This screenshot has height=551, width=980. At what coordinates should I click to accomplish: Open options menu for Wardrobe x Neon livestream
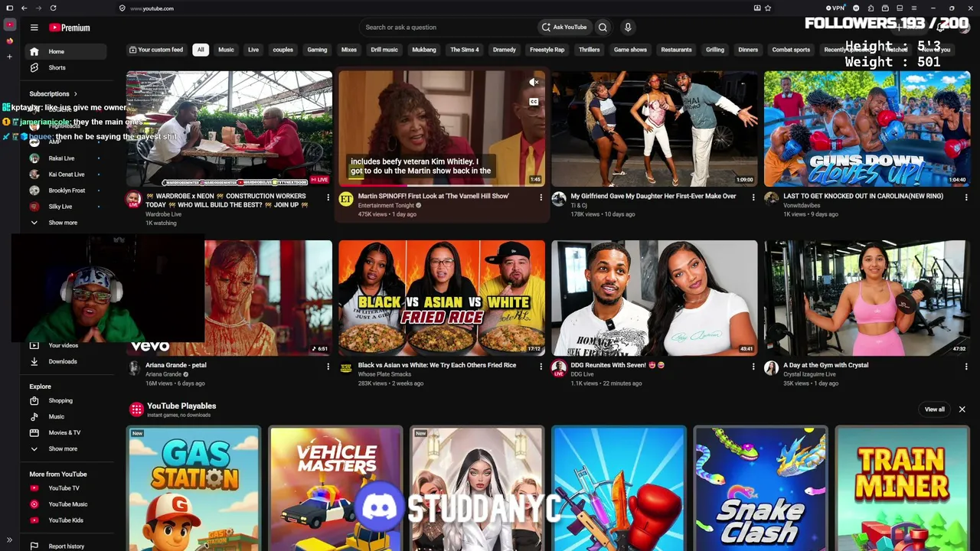[x=328, y=197]
